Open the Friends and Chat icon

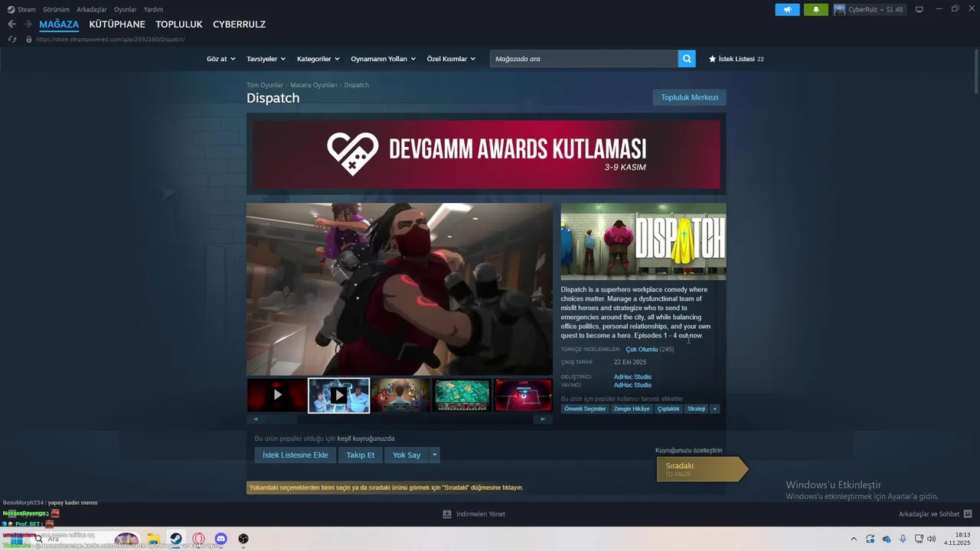[968, 514]
